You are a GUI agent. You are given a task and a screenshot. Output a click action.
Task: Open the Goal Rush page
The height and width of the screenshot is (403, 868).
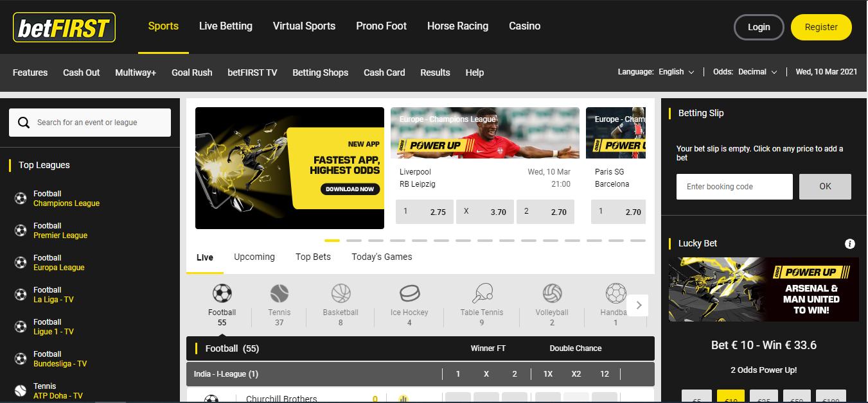tap(192, 73)
